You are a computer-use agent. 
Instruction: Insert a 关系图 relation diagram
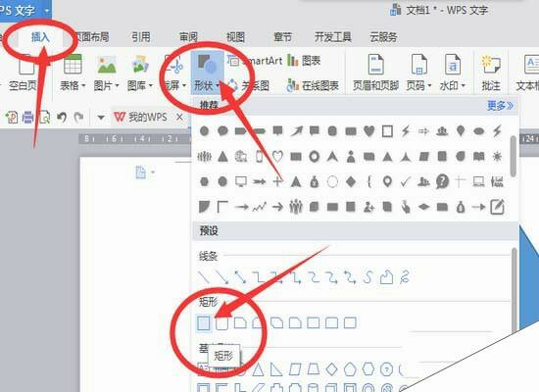pyautogui.click(x=248, y=85)
